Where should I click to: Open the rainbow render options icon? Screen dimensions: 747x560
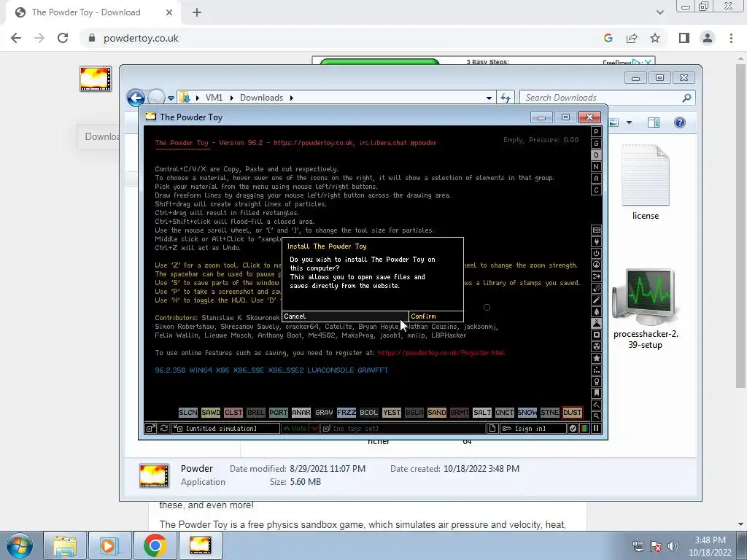click(x=584, y=429)
